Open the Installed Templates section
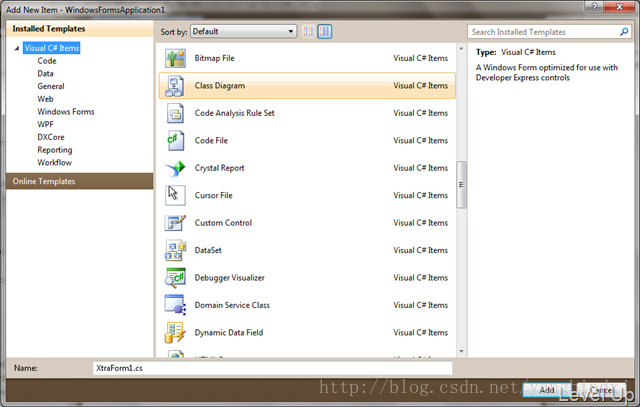 tap(80, 29)
